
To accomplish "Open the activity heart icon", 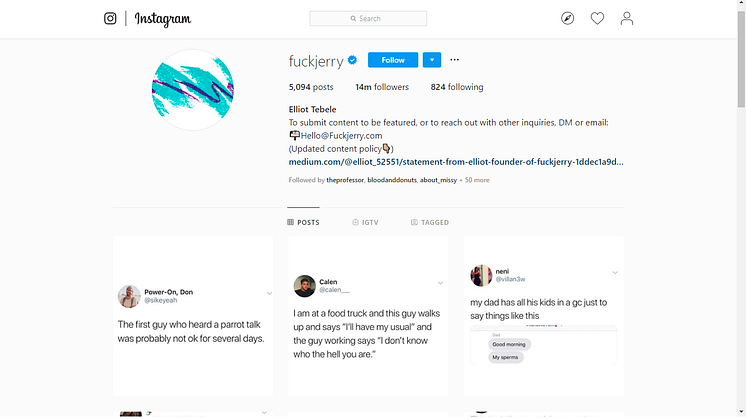I will (x=597, y=19).
